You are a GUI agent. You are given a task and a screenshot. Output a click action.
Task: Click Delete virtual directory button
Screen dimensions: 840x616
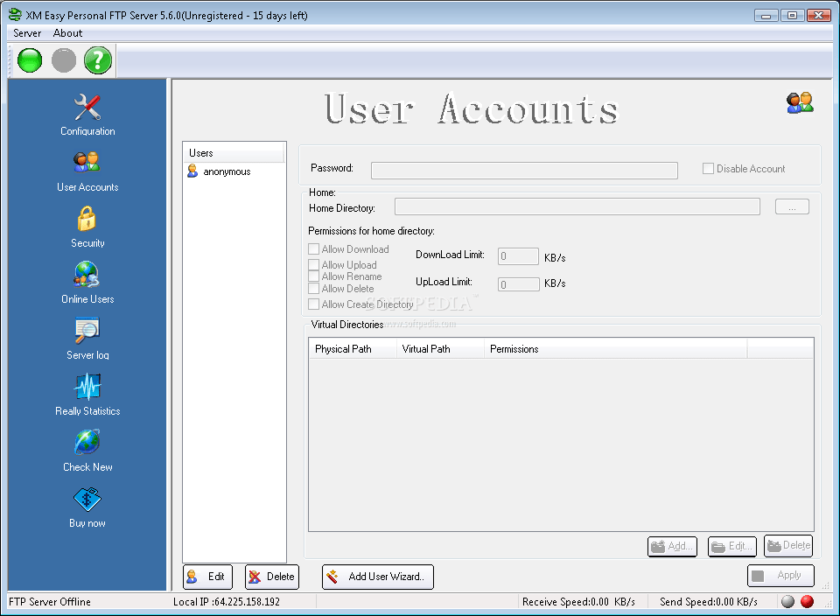(788, 546)
